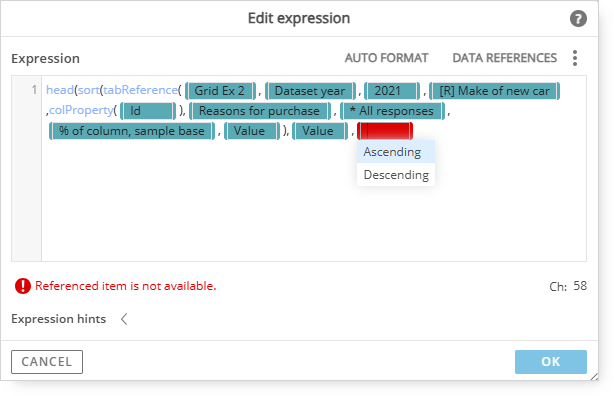Confirm the expression with OK
Viewport: 614px width, 396px height.
coord(551,362)
